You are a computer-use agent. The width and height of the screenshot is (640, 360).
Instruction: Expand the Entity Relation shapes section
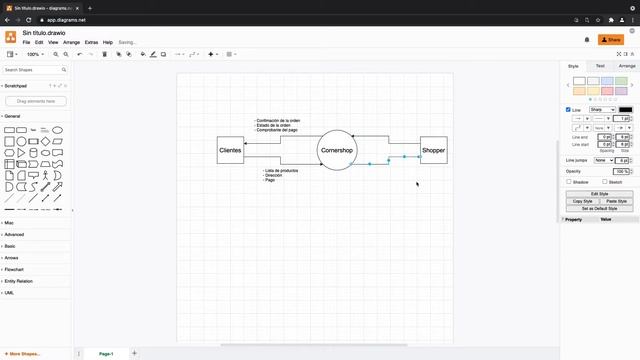pos(18,281)
